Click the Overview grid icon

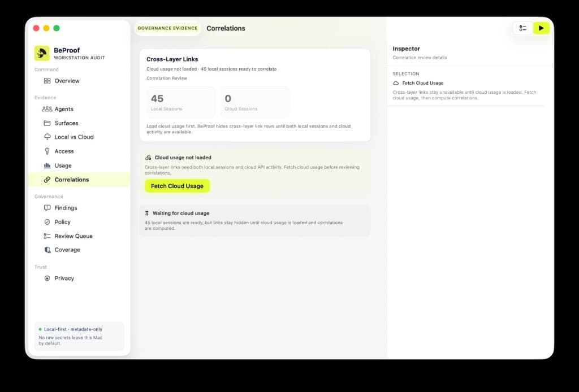point(47,81)
